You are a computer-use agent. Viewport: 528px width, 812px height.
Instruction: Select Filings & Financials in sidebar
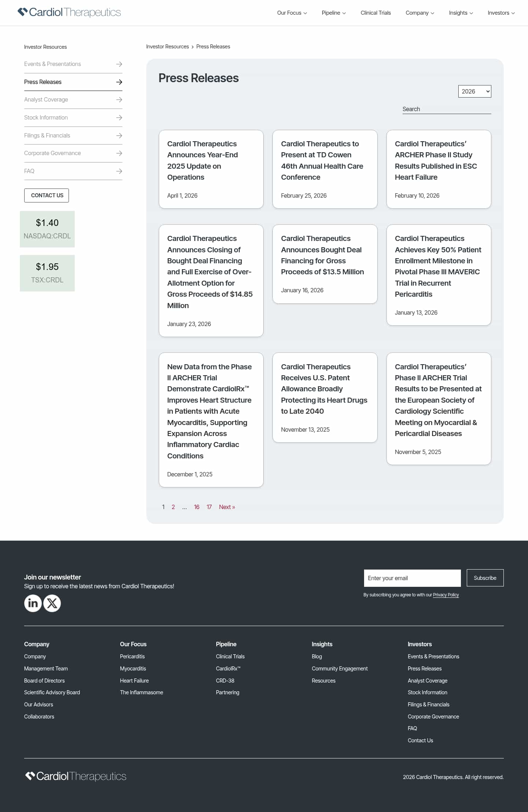click(47, 135)
